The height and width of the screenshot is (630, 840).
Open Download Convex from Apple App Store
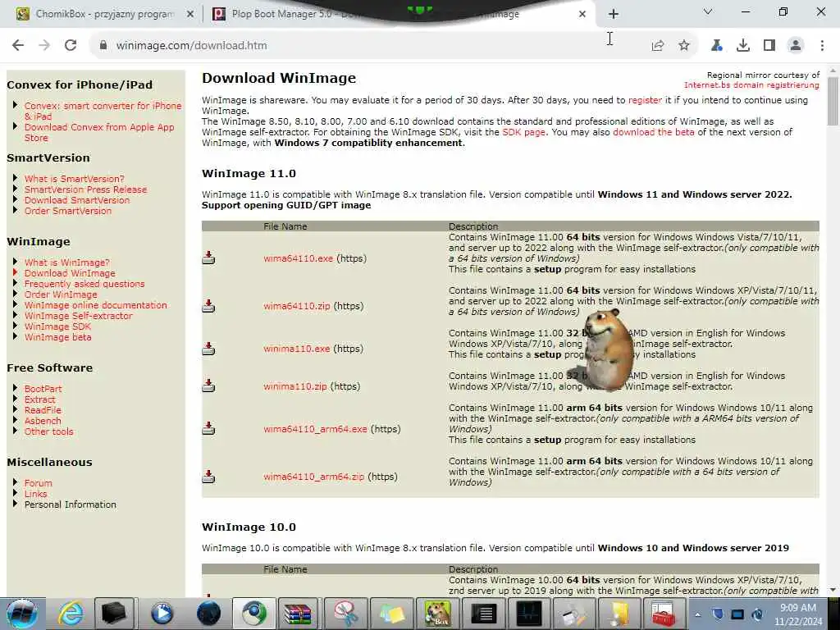tap(98, 132)
